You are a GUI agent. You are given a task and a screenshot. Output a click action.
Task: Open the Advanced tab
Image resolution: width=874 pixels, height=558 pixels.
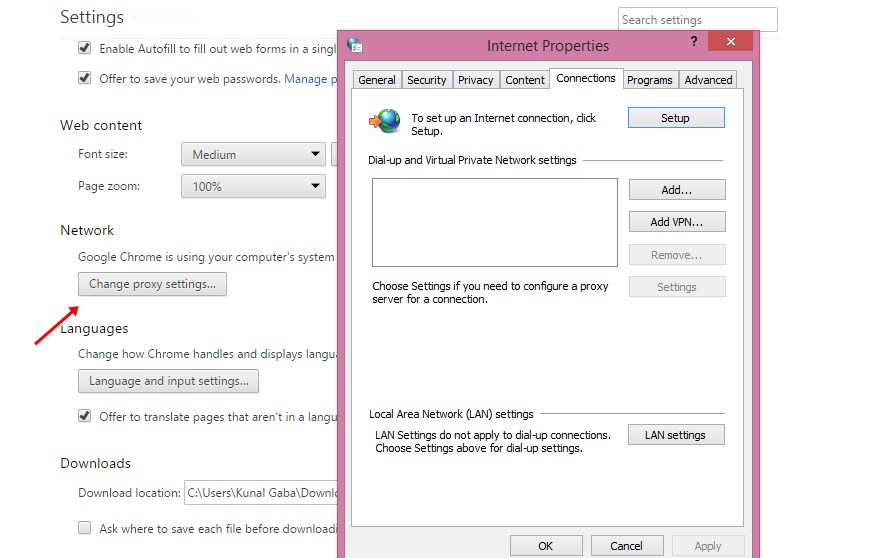pyautogui.click(x=708, y=80)
